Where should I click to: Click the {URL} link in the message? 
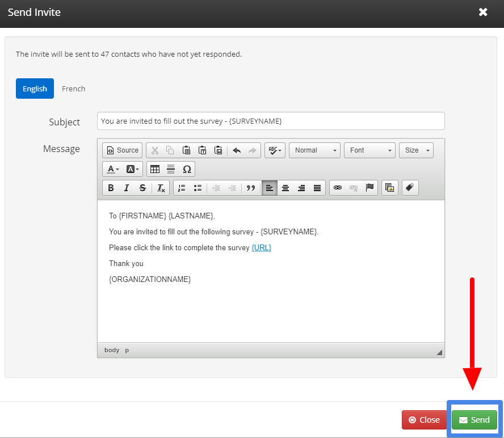coord(261,247)
